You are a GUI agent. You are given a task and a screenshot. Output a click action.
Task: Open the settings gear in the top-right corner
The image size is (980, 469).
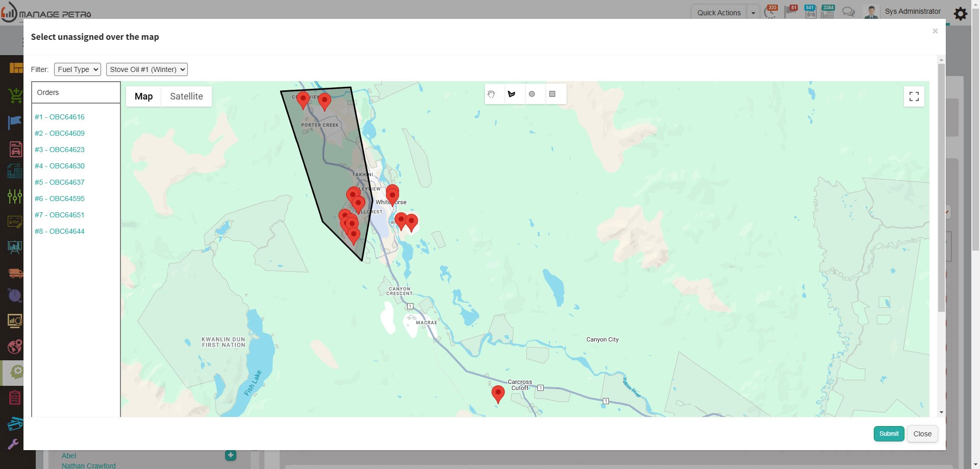coord(961,14)
